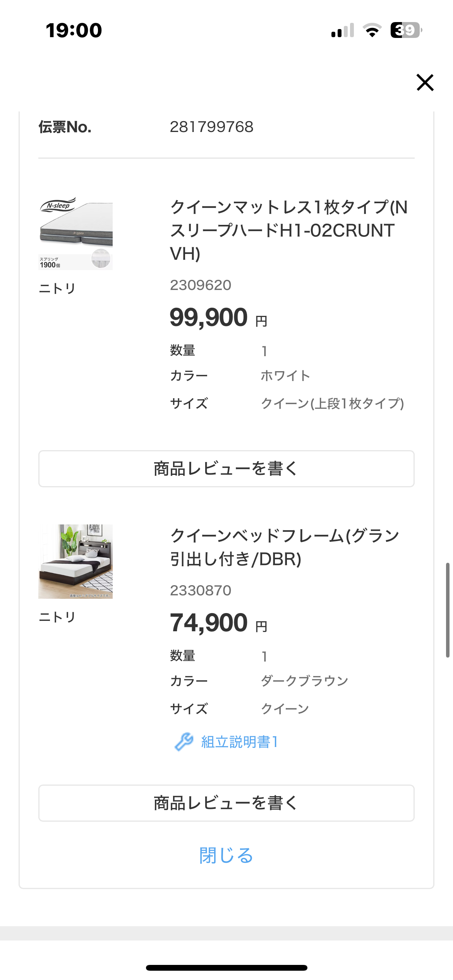This screenshot has height=980, width=453.
Task: Click the vertical scrollbar handle
Action: tap(447, 610)
